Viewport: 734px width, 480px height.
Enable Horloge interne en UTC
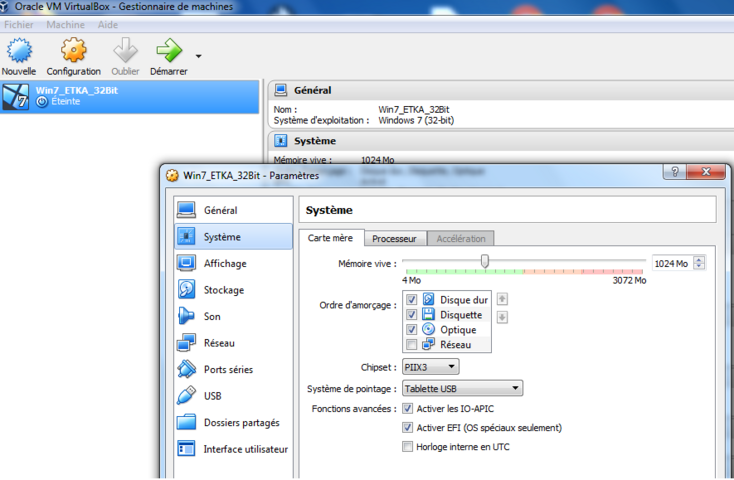(408, 447)
